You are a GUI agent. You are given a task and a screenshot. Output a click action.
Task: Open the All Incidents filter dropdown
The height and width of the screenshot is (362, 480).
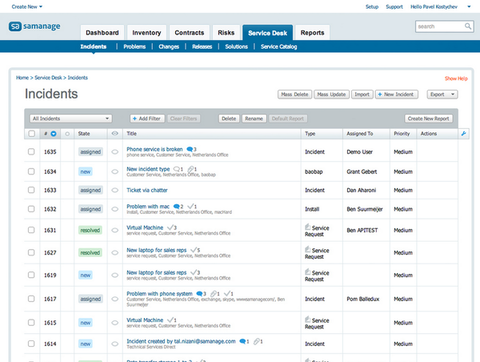[x=71, y=118]
